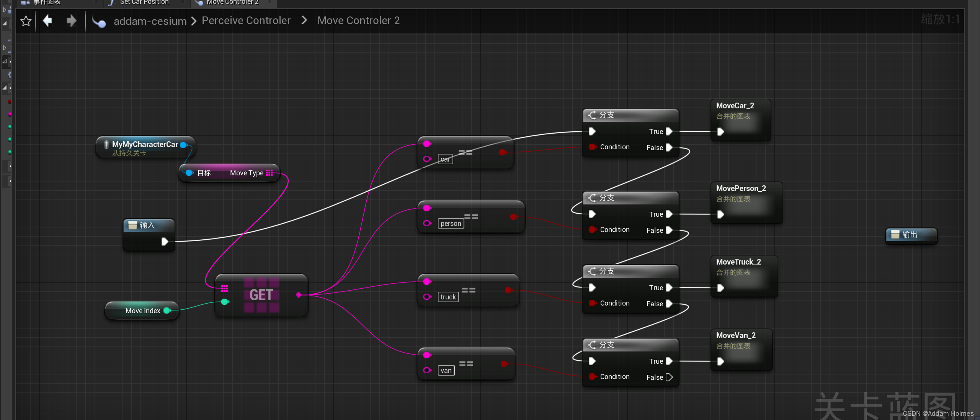Click the Move Type array output pin
This screenshot has height=420, width=980.
pyautogui.click(x=269, y=173)
